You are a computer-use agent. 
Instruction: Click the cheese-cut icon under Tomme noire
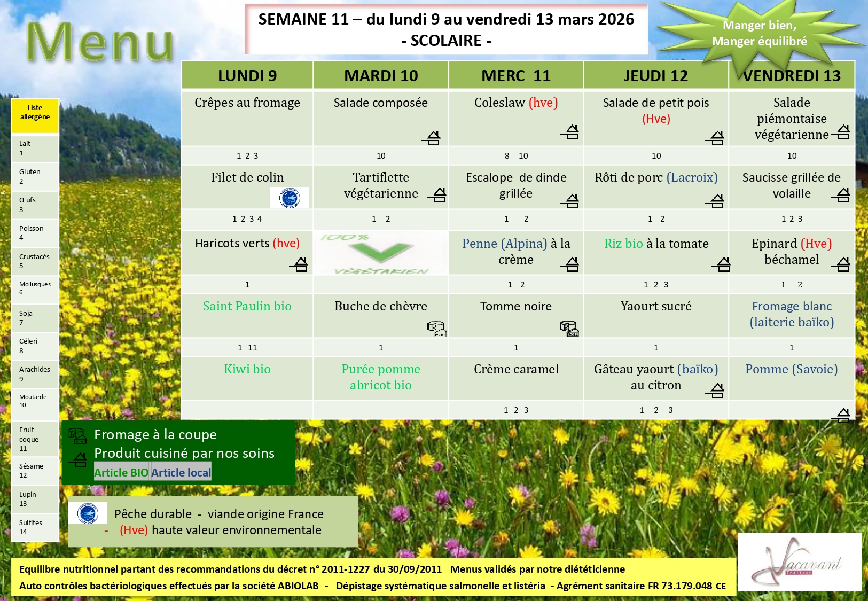pyautogui.click(x=569, y=329)
